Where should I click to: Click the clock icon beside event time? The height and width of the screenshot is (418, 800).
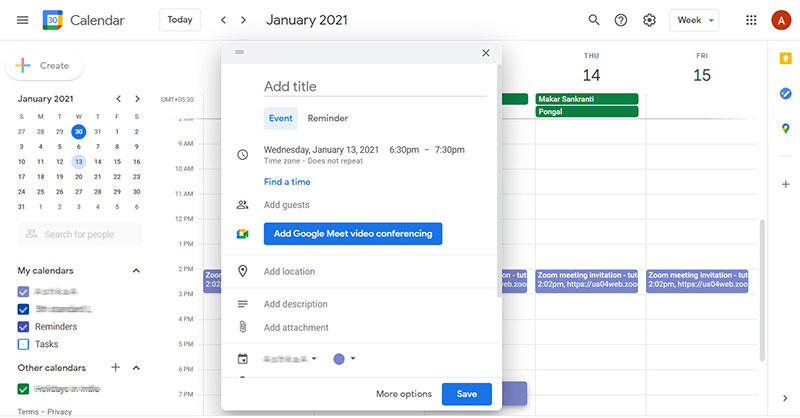point(243,154)
